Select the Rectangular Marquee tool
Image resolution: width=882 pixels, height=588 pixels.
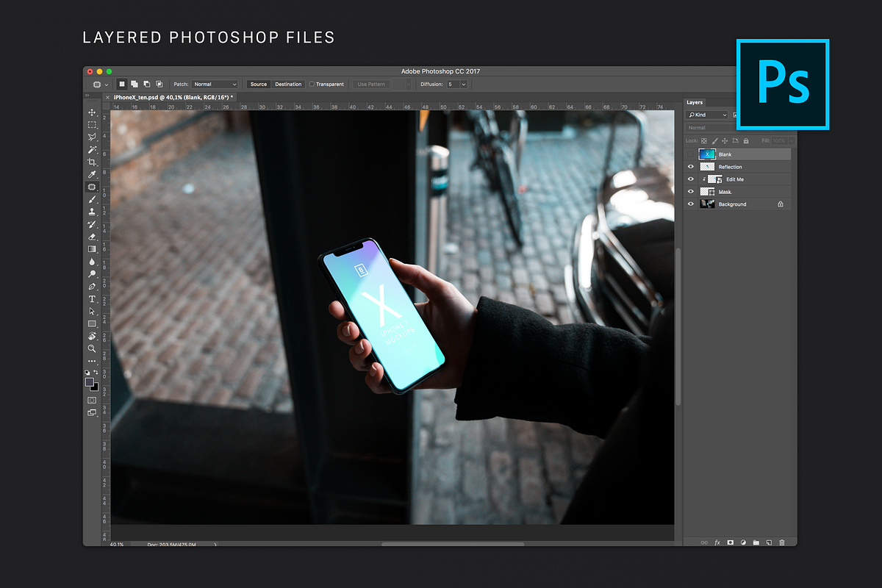click(92, 125)
